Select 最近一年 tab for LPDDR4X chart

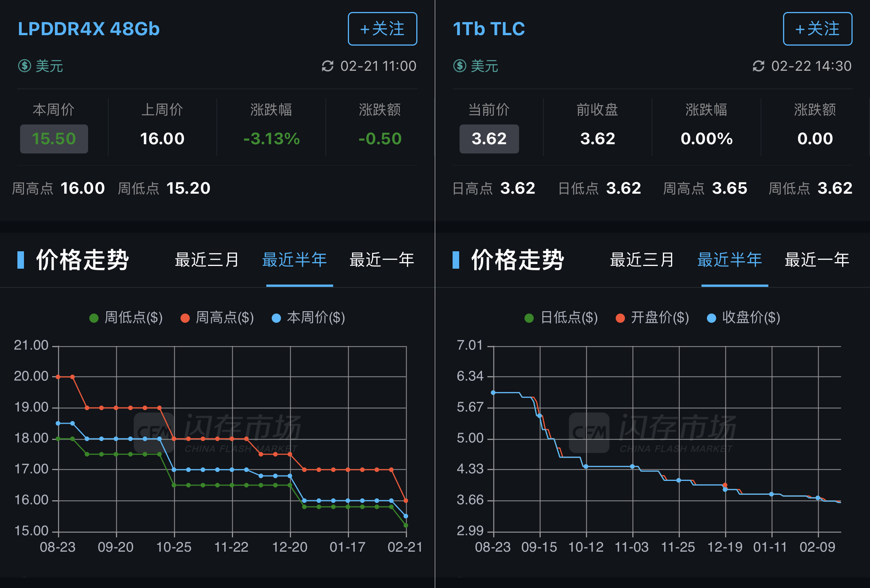pos(381,260)
